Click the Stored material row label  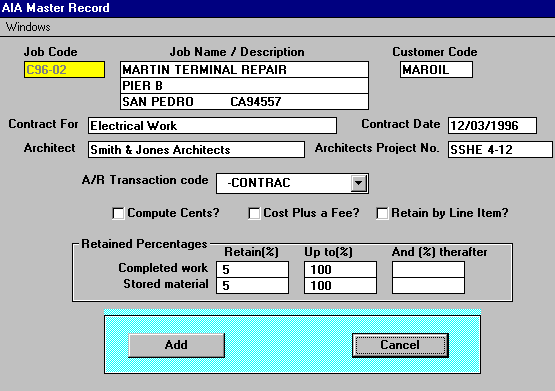166,284
